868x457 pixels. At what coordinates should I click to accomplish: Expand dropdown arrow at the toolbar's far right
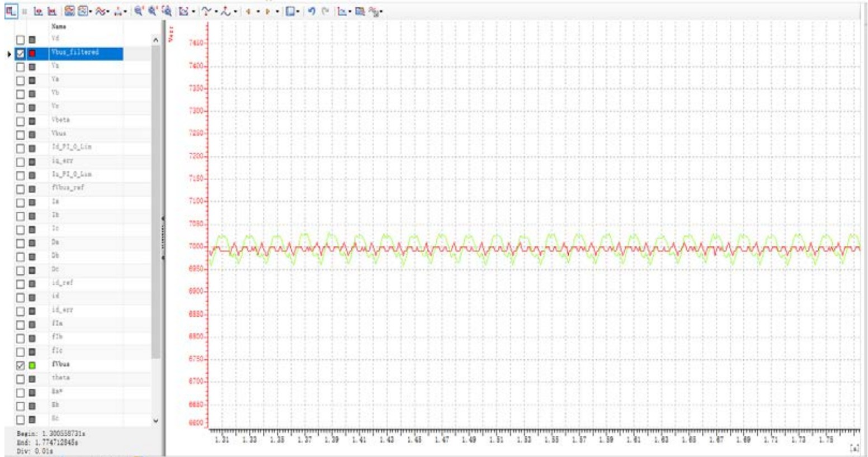point(381,11)
